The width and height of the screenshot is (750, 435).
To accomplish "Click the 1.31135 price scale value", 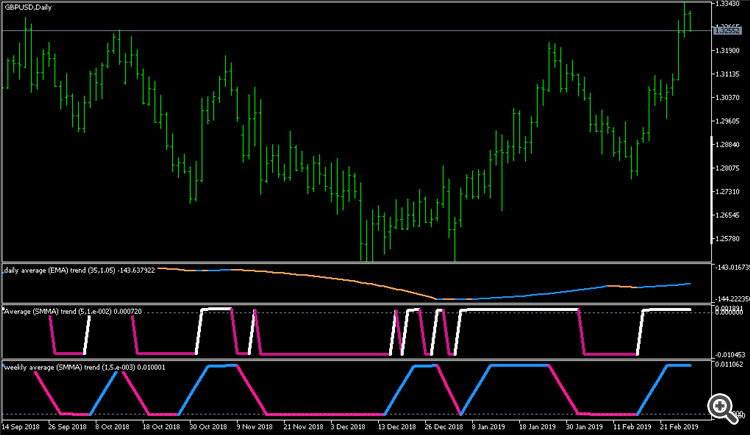I will tap(727, 74).
